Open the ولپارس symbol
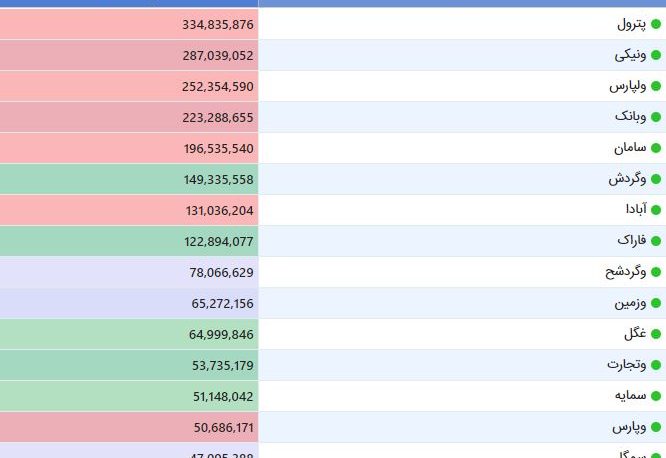The height and width of the screenshot is (458, 666). 628,86
